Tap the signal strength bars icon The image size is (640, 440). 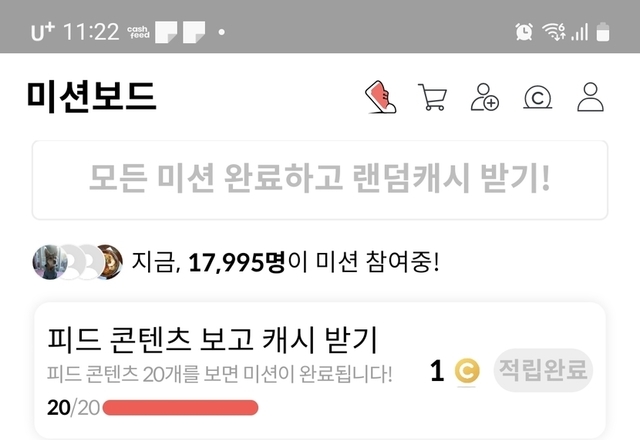(580, 32)
